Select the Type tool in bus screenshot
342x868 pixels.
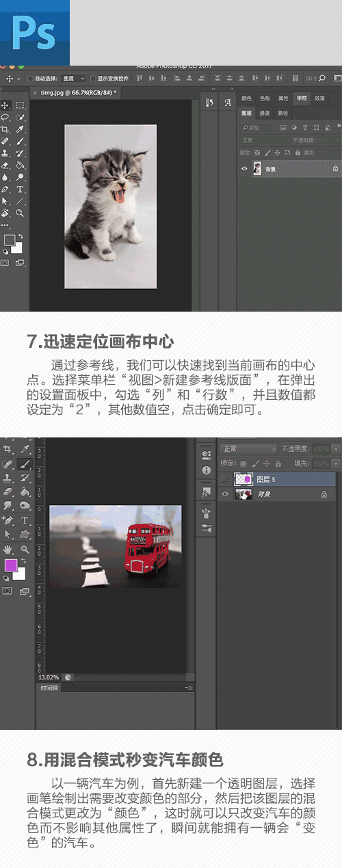click(x=25, y=519)
